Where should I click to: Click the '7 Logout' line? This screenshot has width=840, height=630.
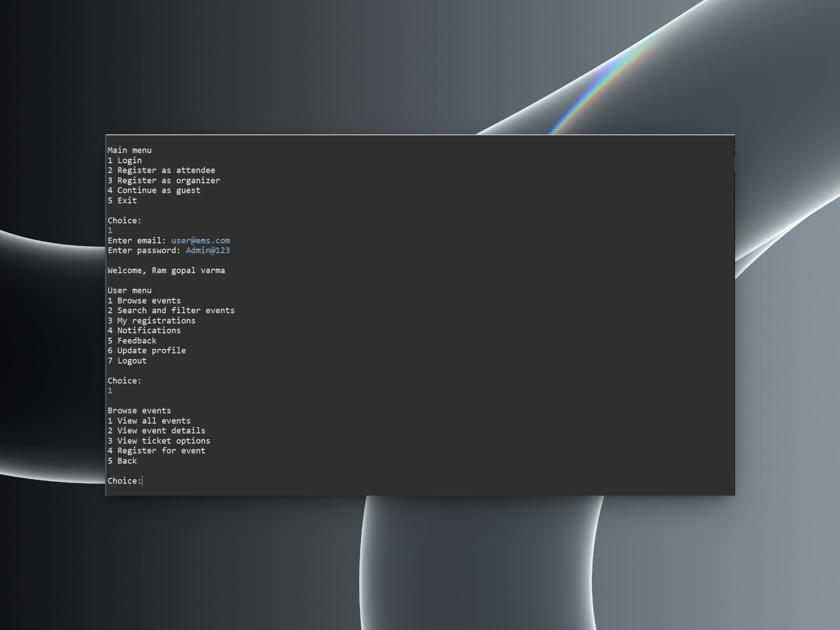pos(127,361)
